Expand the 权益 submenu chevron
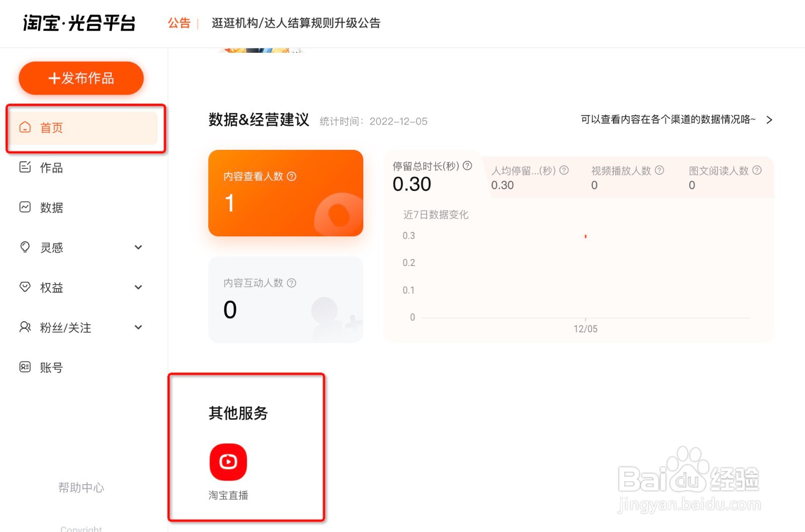 pyautogui.click(x=138, y=287)
